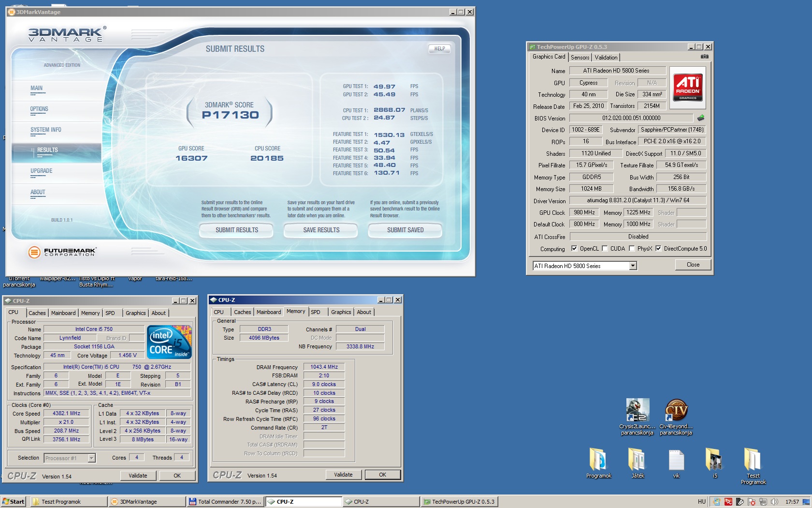Click the BIOS Version field in GPU-Z
Image resolution: width=812 pixels, height=508 pixels.
click(631, 118)
